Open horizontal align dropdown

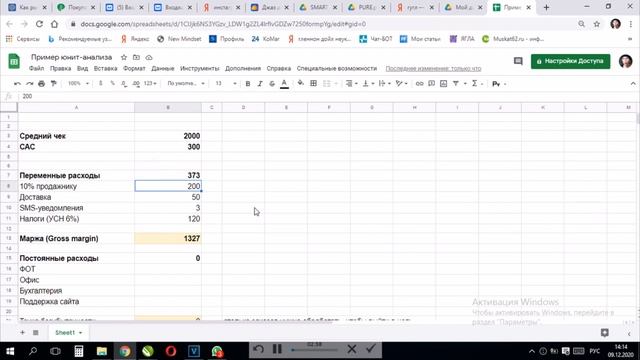click(351, 83)
